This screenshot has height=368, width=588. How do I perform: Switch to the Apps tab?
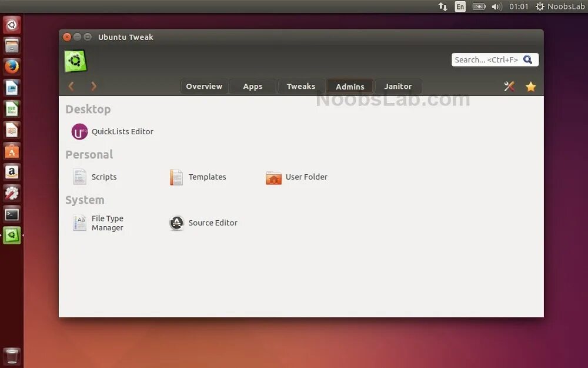[253, 87]
